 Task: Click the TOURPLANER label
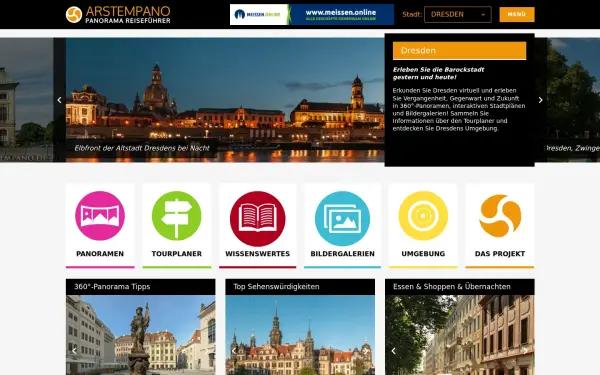(x=176, y=254)
